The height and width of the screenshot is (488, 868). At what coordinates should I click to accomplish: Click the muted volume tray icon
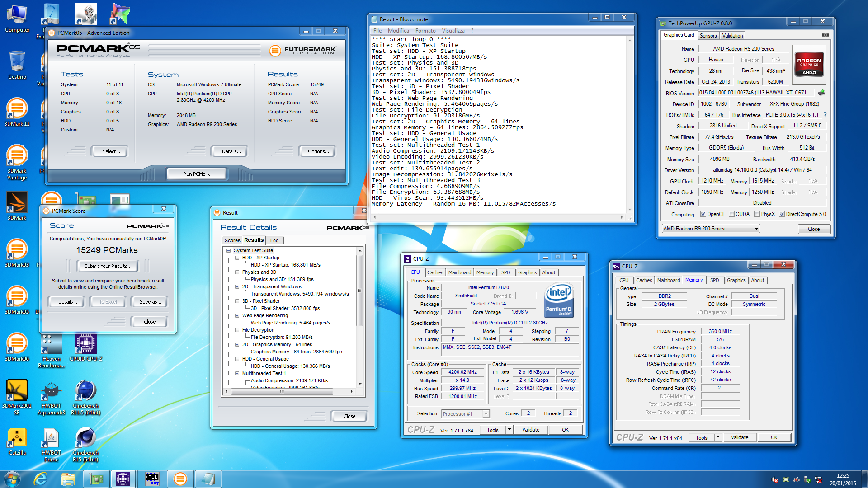pyautogui.click(x=775, y=479)
